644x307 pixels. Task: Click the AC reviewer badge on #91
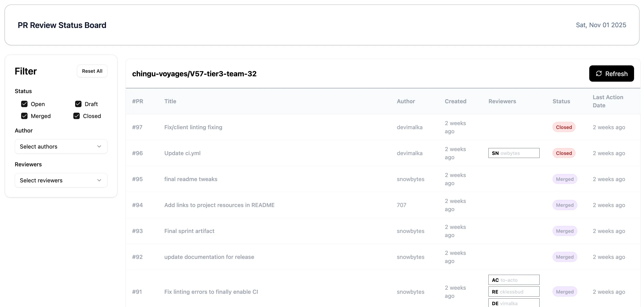point(514,280)
